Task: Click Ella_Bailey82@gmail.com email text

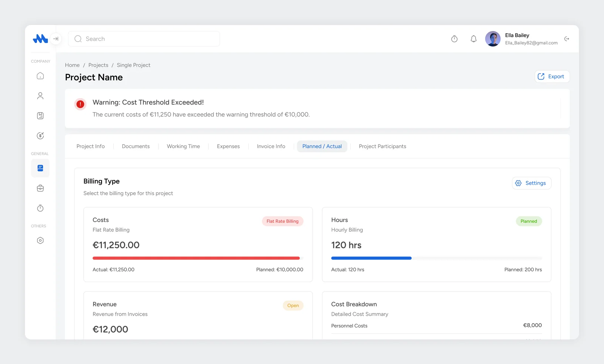Action: click(531, 43)
